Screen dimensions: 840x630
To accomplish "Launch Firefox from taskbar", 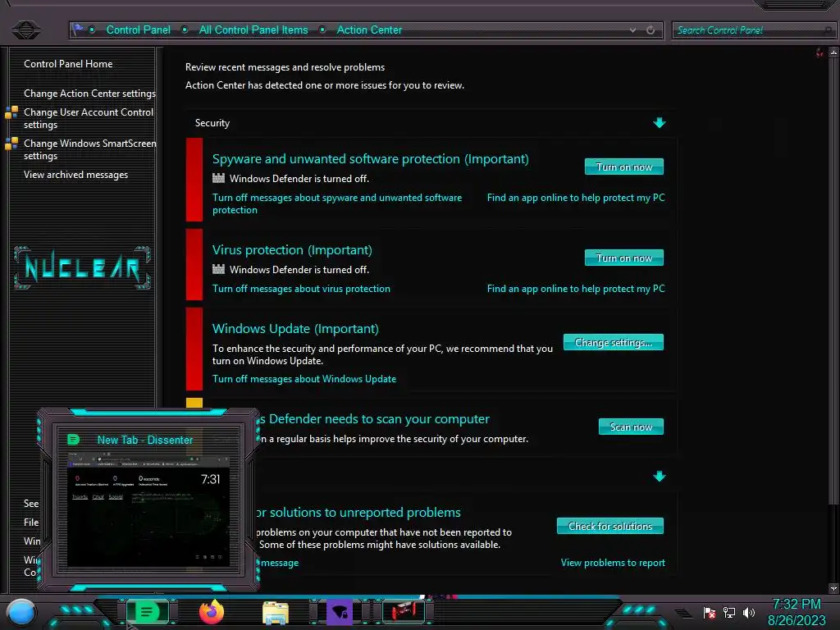I will point(211,612).
